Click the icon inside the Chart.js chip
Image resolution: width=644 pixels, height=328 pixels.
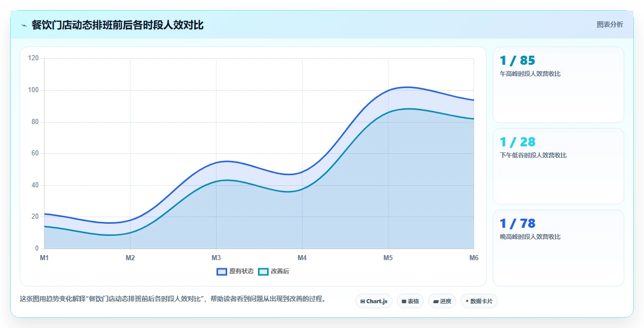coord(363,301)
